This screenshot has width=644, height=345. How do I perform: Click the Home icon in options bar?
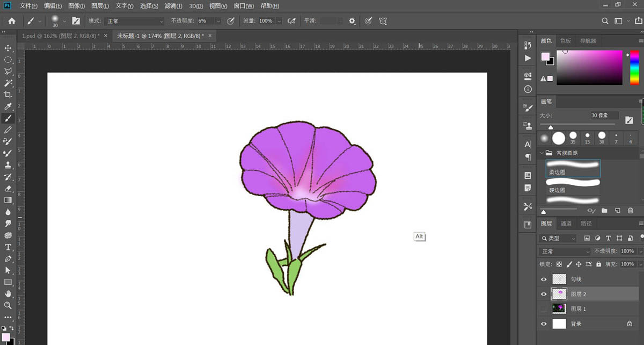(x=12, y=21)
